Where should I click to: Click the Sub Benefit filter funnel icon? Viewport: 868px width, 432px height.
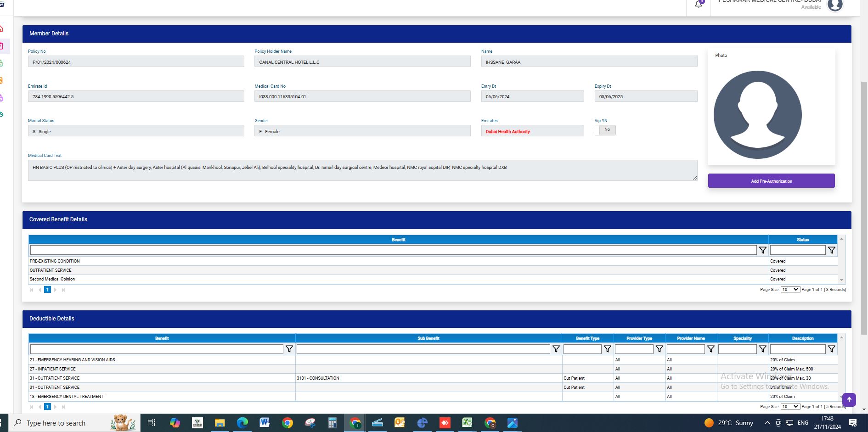point(556,349)
